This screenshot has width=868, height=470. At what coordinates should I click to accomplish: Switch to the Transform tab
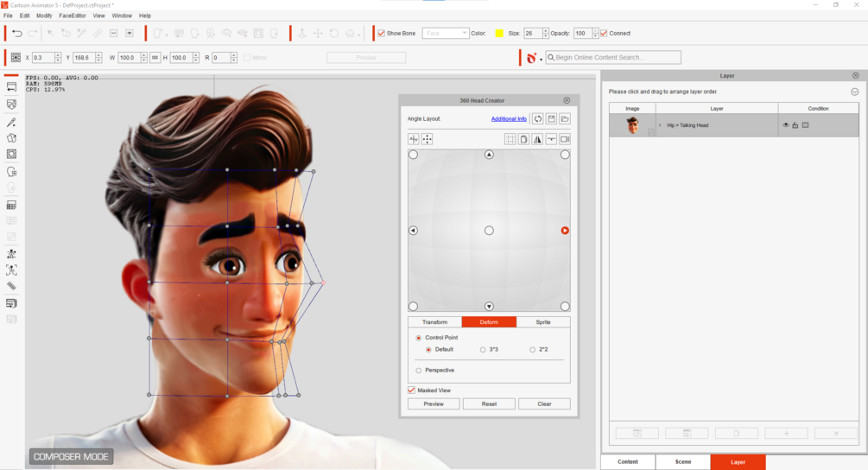coord(434,322)
